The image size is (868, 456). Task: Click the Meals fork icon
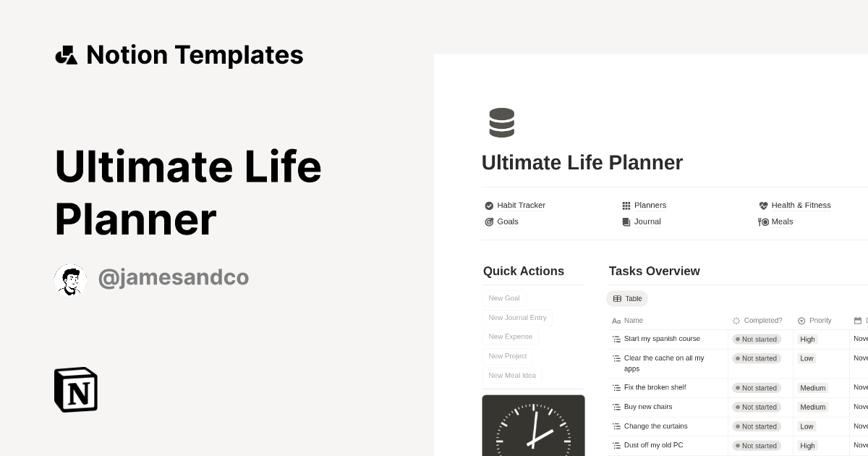pos(764,221)
